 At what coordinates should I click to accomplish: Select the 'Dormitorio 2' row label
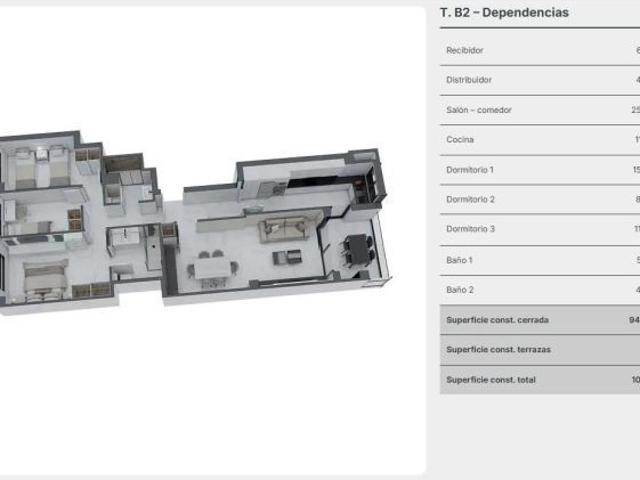tap(470, 200)
